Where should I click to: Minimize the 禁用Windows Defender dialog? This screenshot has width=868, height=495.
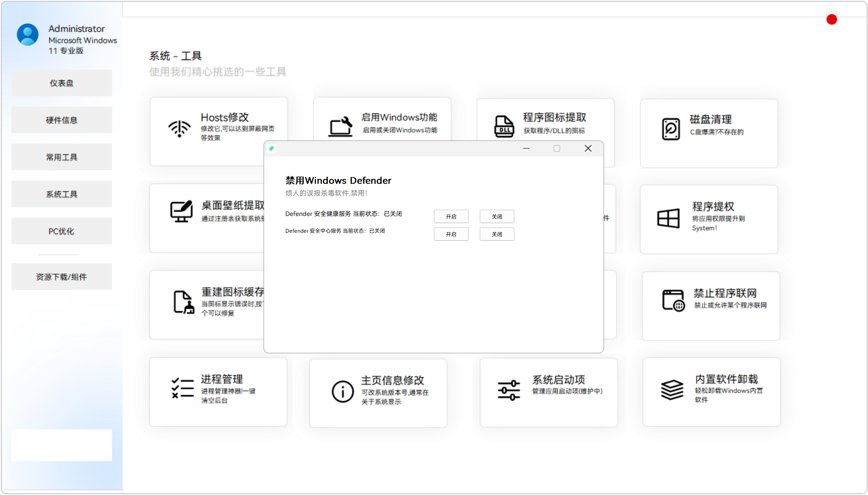coord(526,149)
